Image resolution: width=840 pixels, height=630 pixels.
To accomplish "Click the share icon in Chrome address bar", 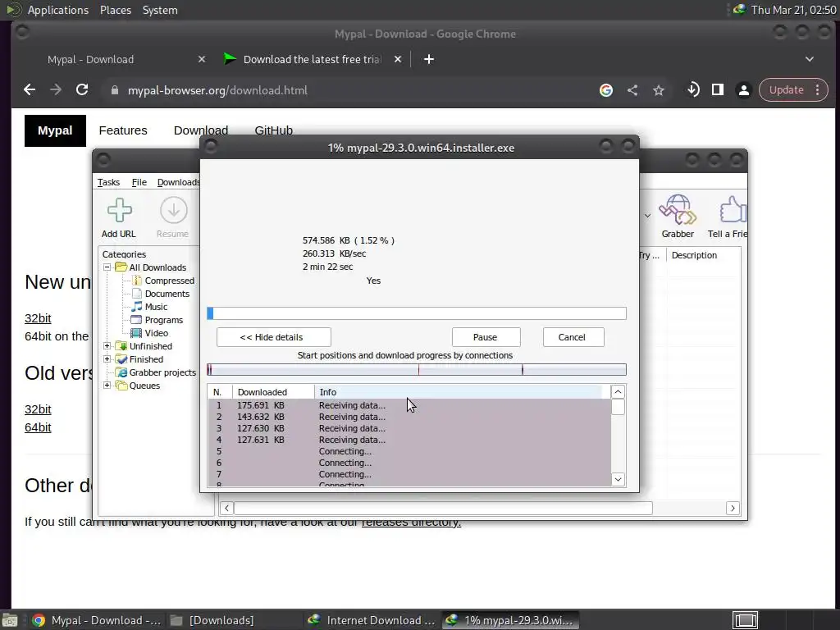I will tap(632, 90).
